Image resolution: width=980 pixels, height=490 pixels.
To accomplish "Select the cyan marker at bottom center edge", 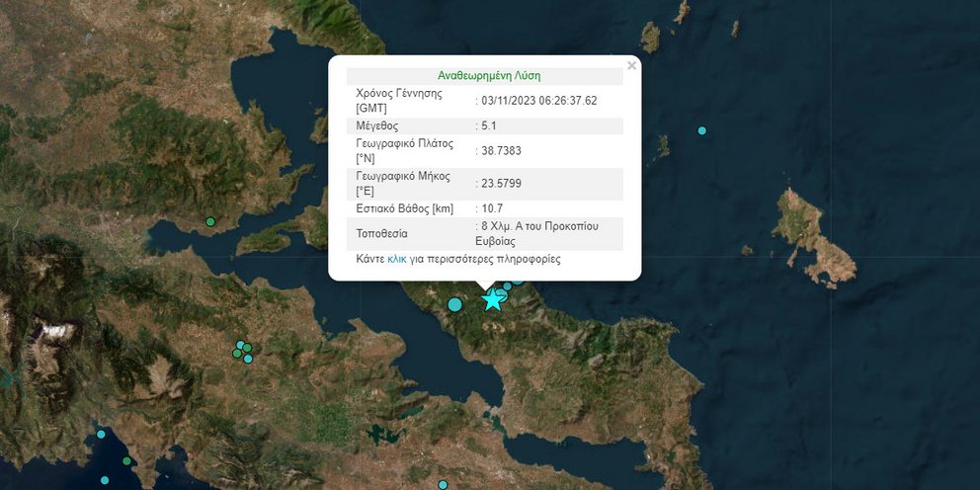I will coord(443,484).
